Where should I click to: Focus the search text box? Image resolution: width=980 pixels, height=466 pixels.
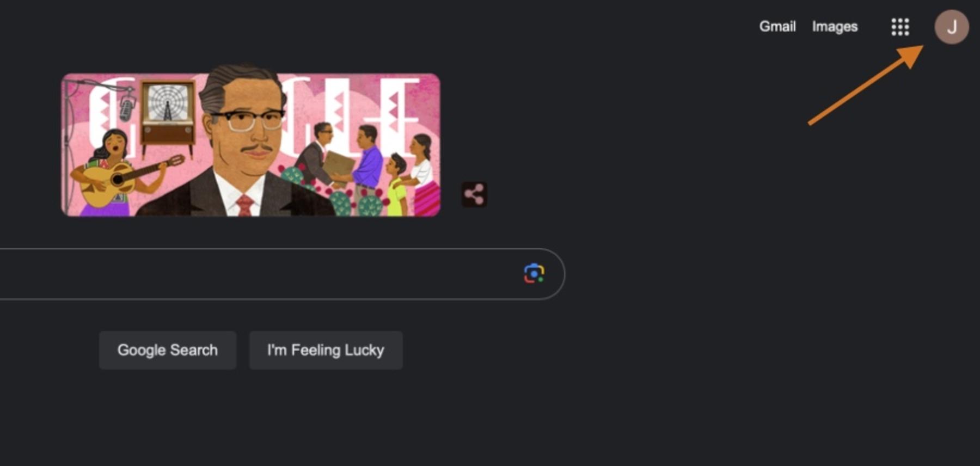tap(261, 274)
